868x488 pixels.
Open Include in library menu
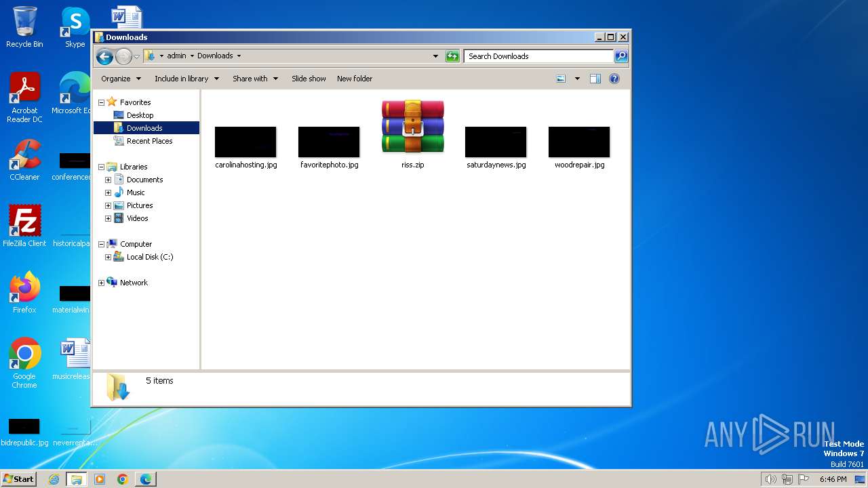186,79
